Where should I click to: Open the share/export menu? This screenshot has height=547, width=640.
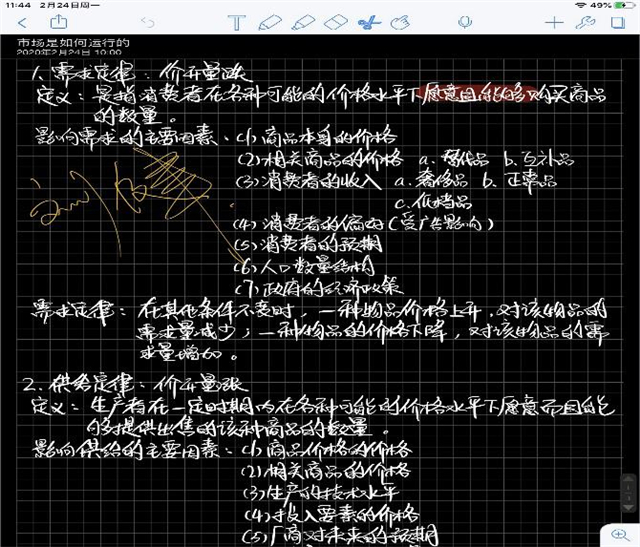pyautogui.click(x=58, y=22)
